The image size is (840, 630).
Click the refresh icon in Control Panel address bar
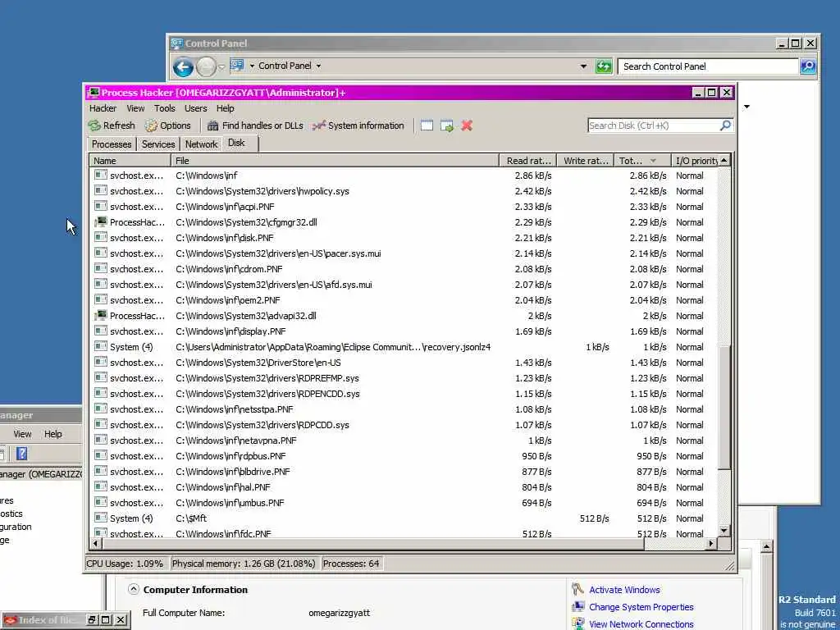(x=604, y=66)
